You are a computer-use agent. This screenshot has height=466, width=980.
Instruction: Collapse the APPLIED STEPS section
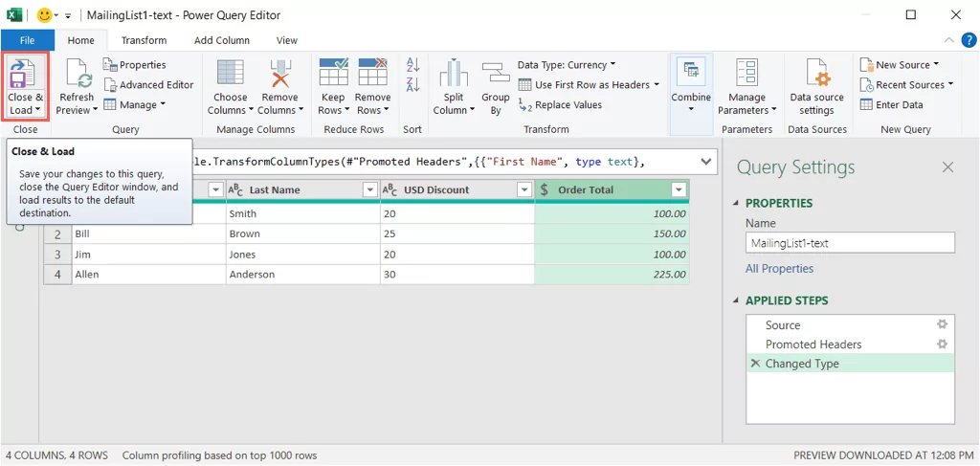(x=736, y=300)
